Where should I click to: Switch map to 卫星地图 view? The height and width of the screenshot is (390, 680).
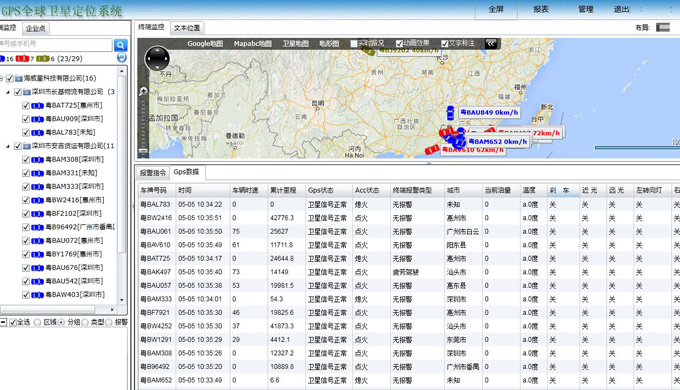pos(295,43)
